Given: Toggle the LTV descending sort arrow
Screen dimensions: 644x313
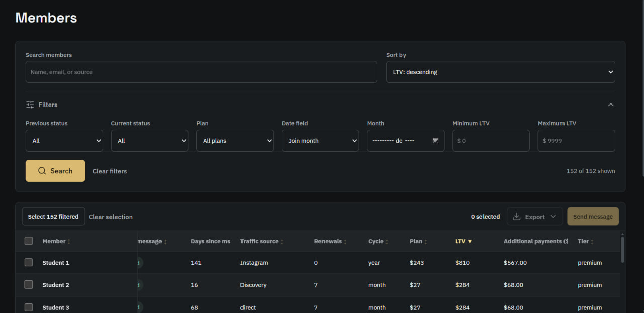Looking at the screenshot, I should pos(470,241).
